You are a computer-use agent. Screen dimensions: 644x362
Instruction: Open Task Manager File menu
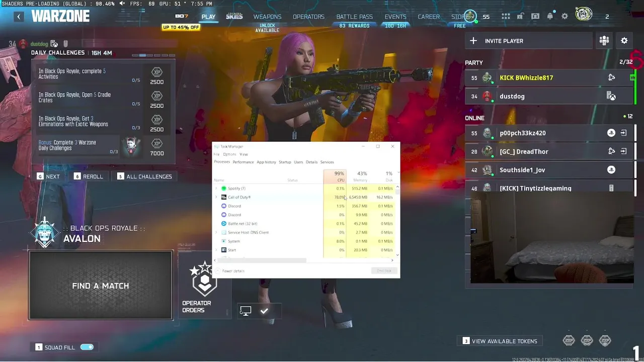coord(216,154)
